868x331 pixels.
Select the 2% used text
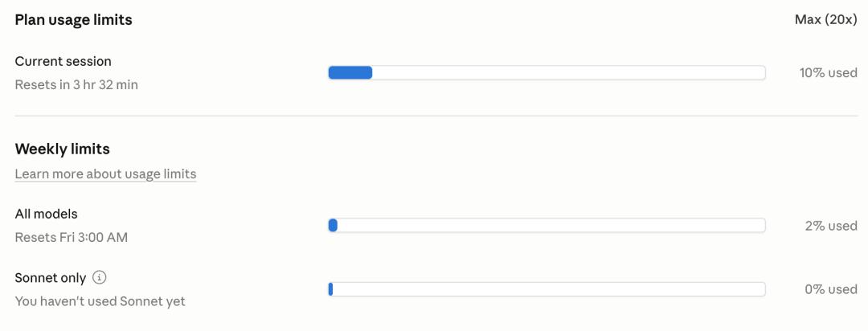pos(831,226)
